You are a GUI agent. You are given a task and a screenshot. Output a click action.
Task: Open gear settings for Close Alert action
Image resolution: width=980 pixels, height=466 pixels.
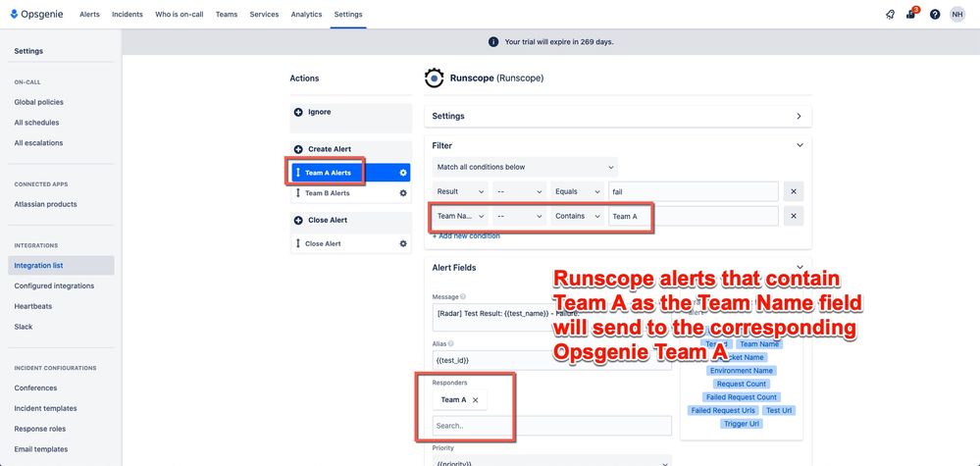(403, 243)
